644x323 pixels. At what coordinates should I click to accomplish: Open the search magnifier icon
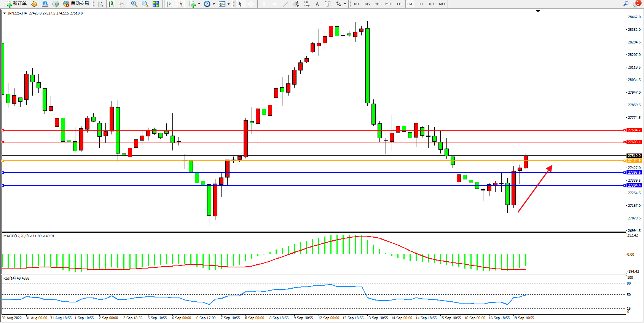[x=626, y=4]
